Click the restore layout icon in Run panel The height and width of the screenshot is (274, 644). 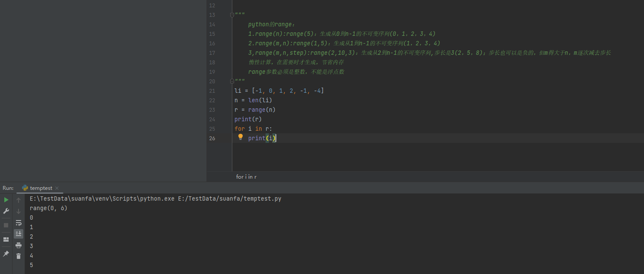click(6, 239)
